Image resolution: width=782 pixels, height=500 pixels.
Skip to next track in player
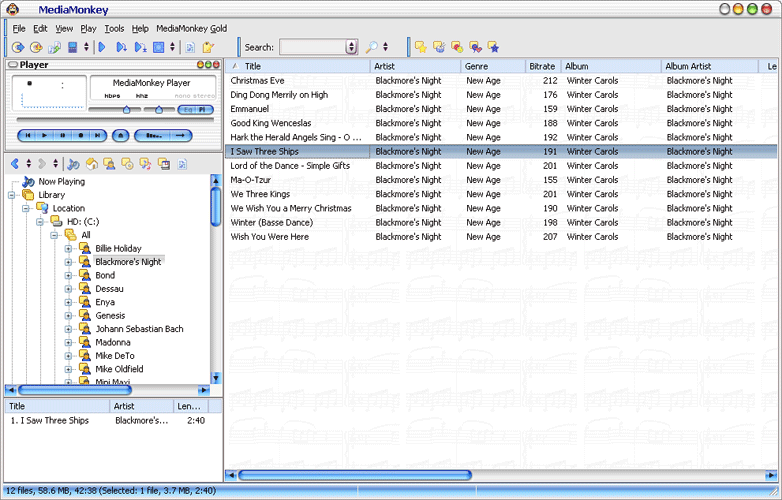click(98, 135)
